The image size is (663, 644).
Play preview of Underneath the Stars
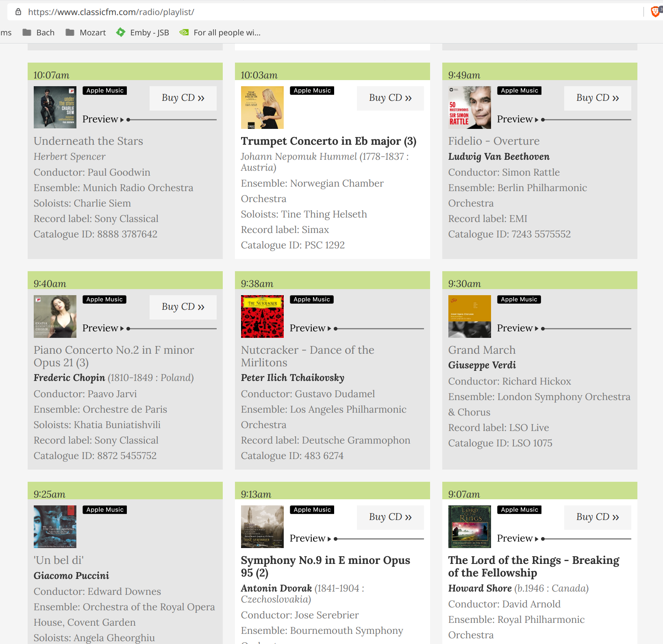point(103,120)
